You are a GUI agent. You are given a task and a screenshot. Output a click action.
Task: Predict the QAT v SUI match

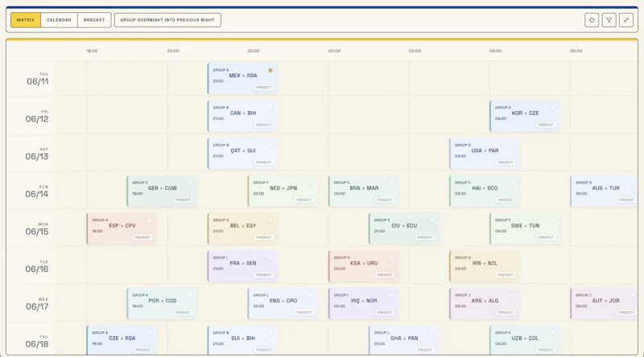264,162
